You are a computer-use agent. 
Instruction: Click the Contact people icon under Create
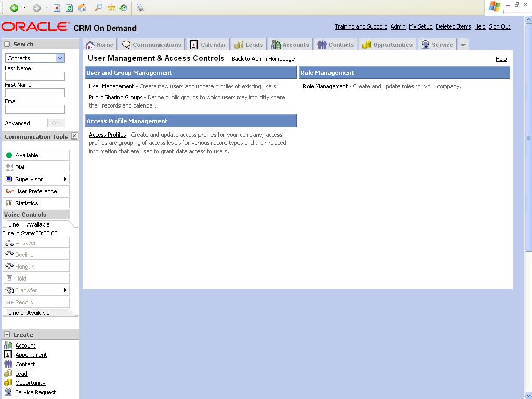pyautogui.click(x=8, y=364)
